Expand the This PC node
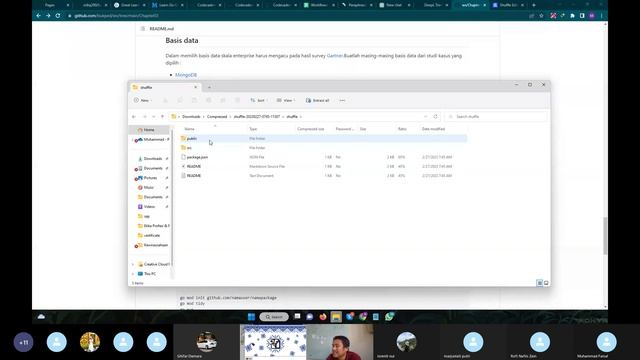The image size is (640, 360). coord(133,274)
